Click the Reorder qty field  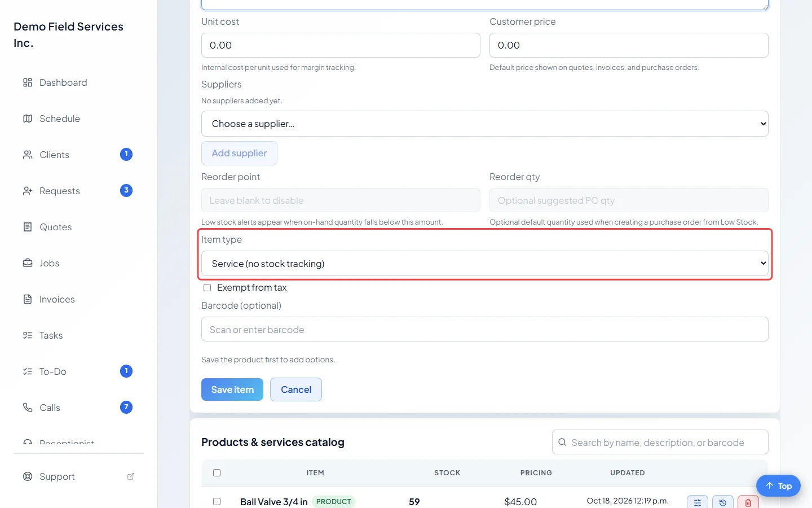[629, 200]
